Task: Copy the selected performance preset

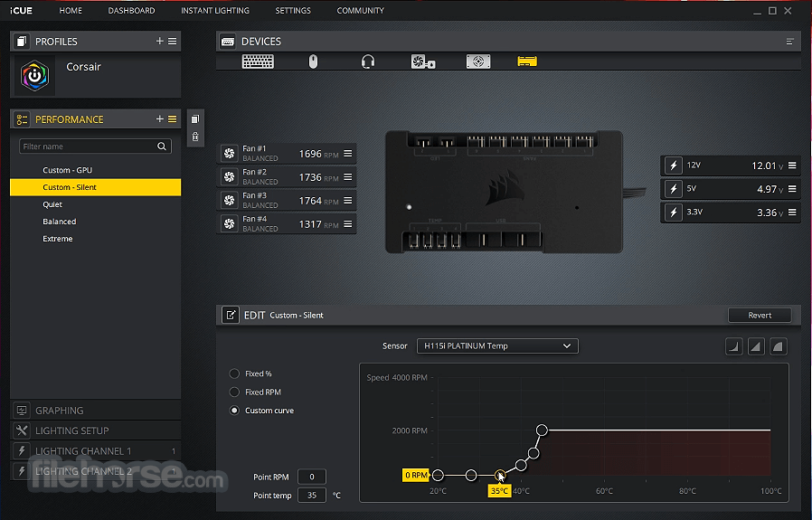Action: [x=195, y=119]
